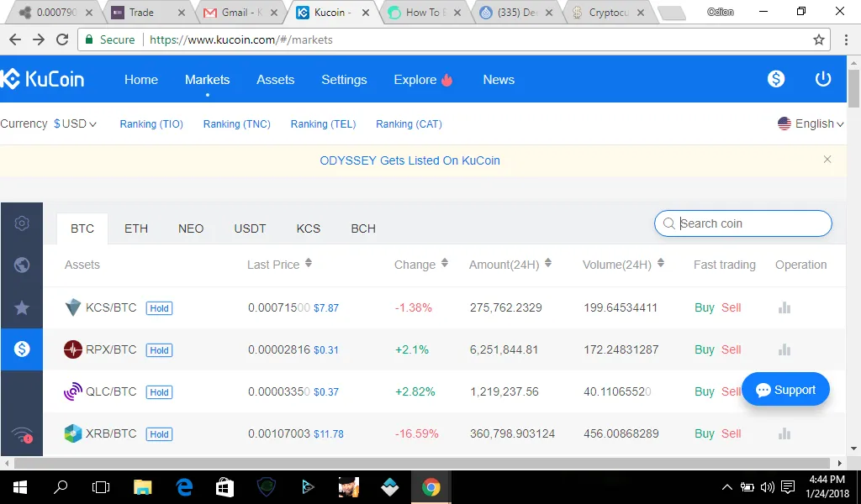Open the Settings nav item
Viewport: 861px width, 504px height.
coord(344,80)
